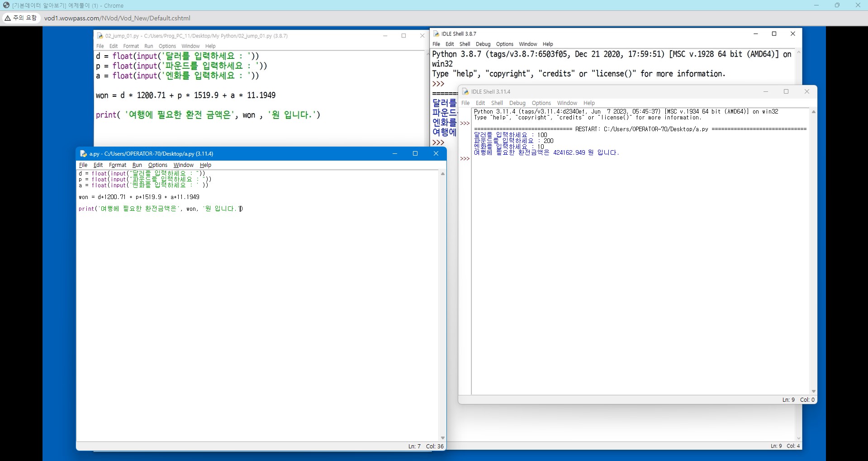Click the browser URL address field
This screenshot has width=868, height=461.
coord(117,18)
